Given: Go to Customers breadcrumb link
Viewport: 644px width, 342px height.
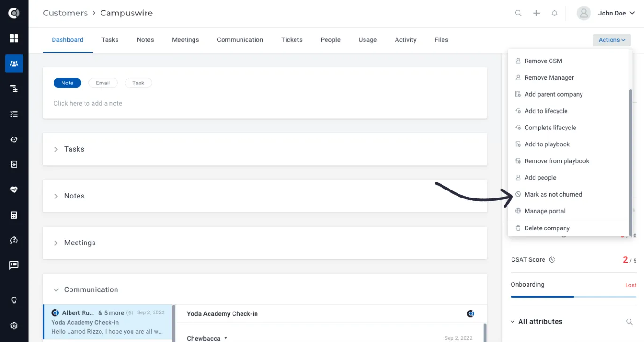Looking at the screenshot, I should (x=65, y=13).
